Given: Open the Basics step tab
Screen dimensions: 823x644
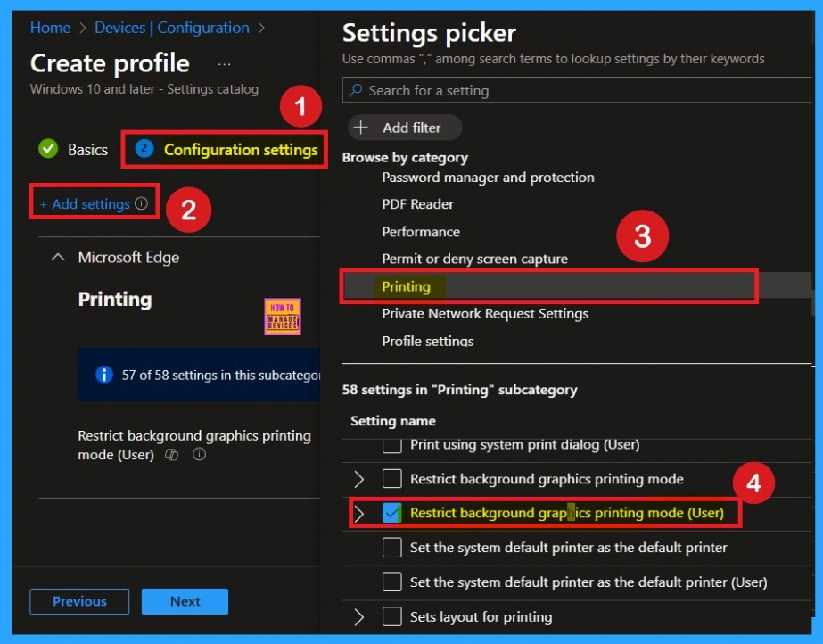Looking at the screenshot, I should coord(73,150).
